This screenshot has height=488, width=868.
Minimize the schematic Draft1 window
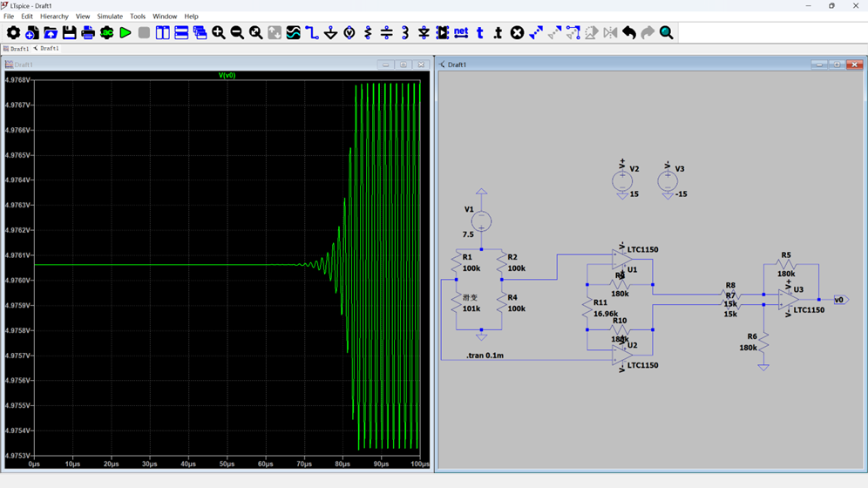(819, 64)
